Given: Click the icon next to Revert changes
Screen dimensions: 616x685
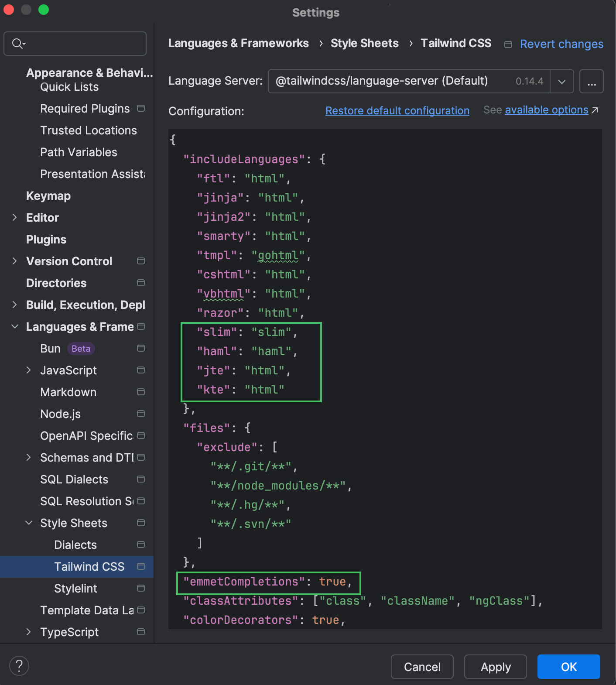Looking at the screenshot, I should (x=508, y=45).
